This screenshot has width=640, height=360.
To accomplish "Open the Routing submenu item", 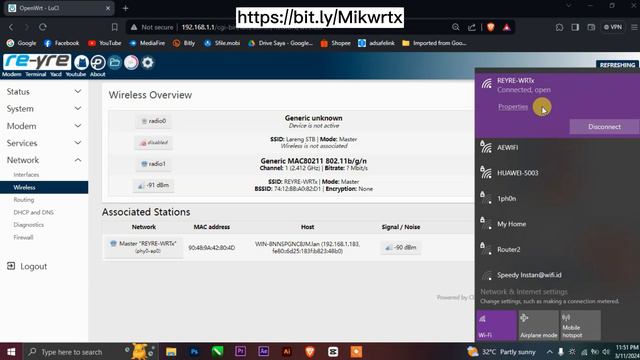I will [24, 200].
